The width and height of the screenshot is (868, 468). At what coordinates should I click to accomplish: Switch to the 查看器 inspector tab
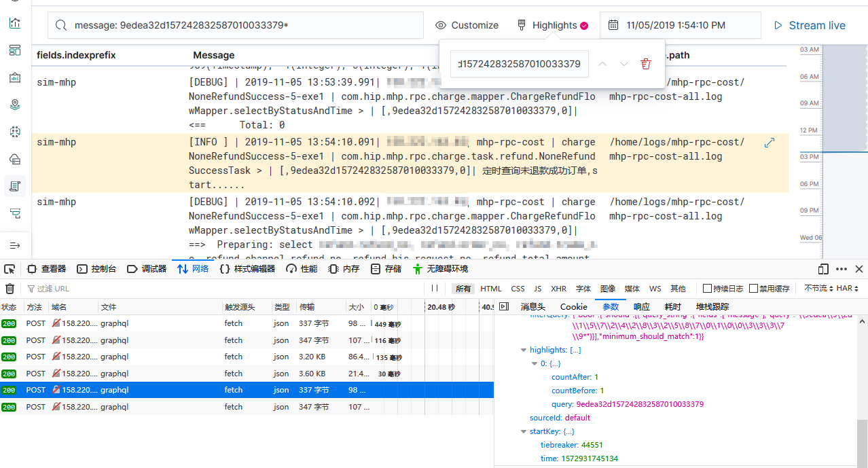coord(47,269)
